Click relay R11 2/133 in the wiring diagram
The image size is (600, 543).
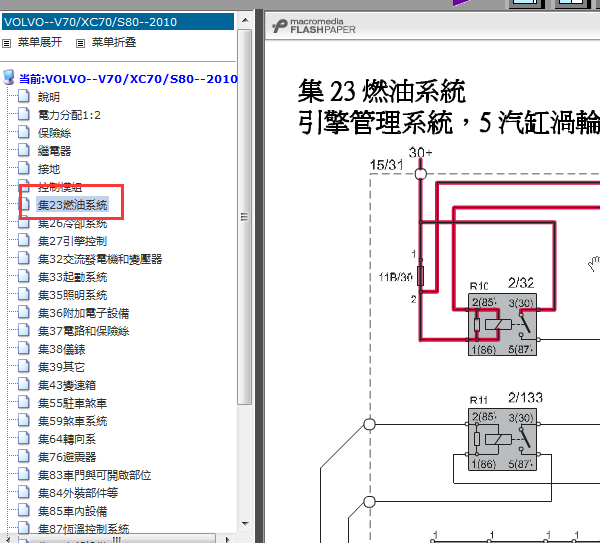[502, 439]
